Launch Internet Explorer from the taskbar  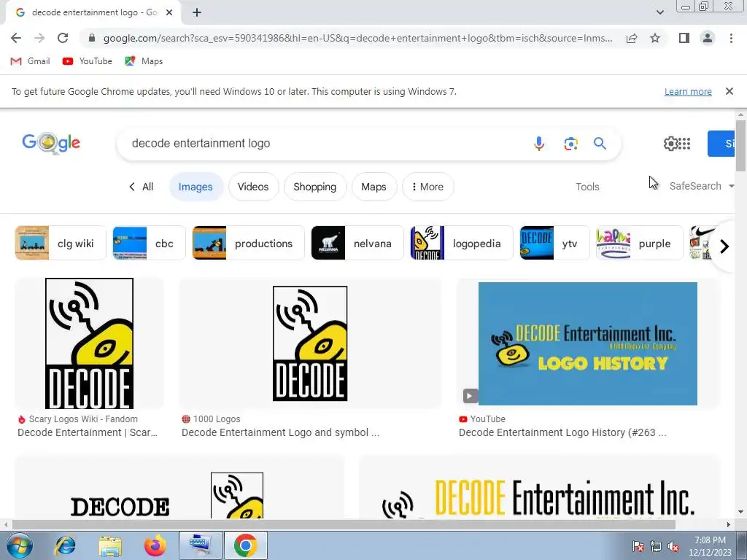[x=65, y=545]
